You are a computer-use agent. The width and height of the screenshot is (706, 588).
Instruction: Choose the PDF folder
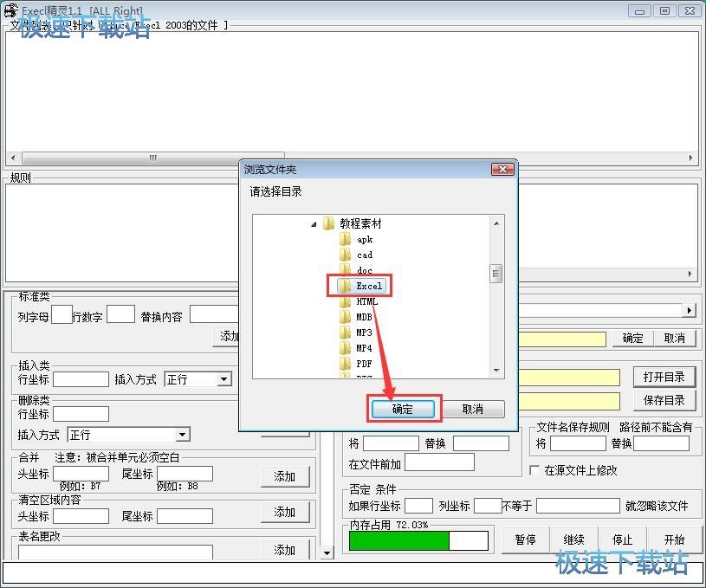tap(364, 364)
